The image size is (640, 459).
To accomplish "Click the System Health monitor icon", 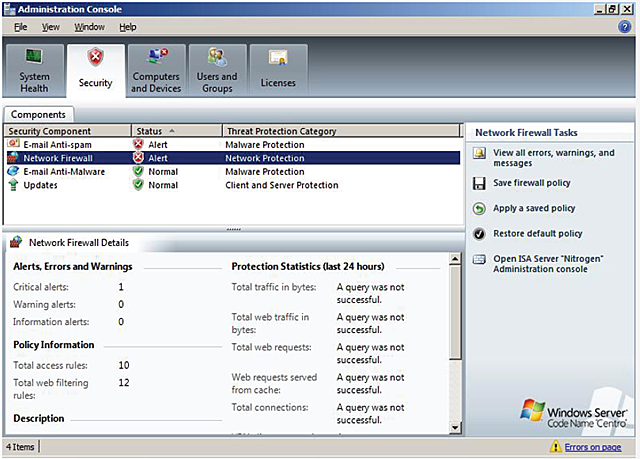I will (x=34, y=56).
